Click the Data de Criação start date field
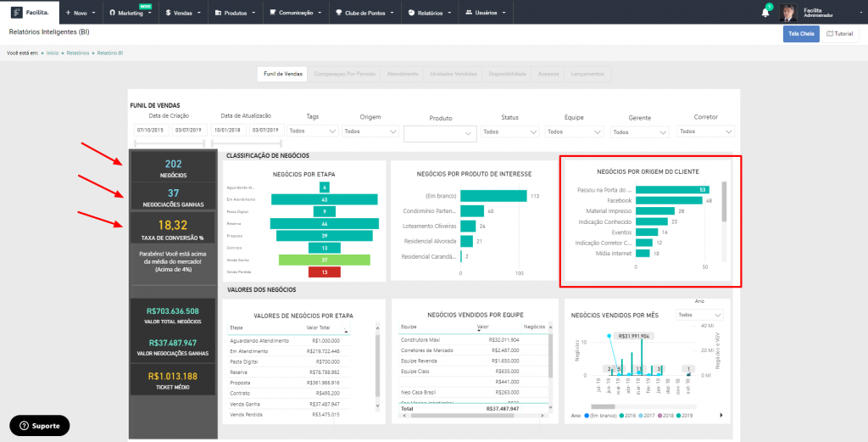This screenshot has height=442, width=868. point(150,131)
